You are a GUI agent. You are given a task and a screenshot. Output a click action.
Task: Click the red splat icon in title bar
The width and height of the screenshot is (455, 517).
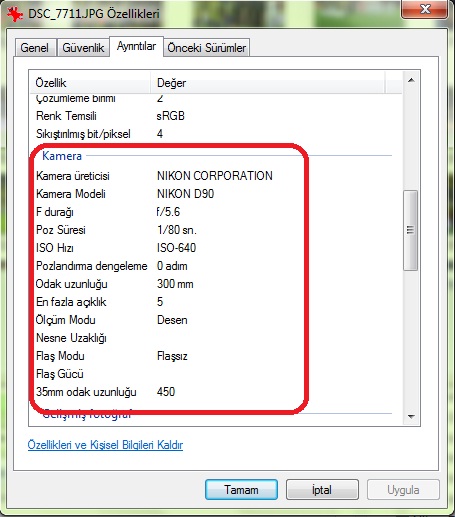coord(15,14)
